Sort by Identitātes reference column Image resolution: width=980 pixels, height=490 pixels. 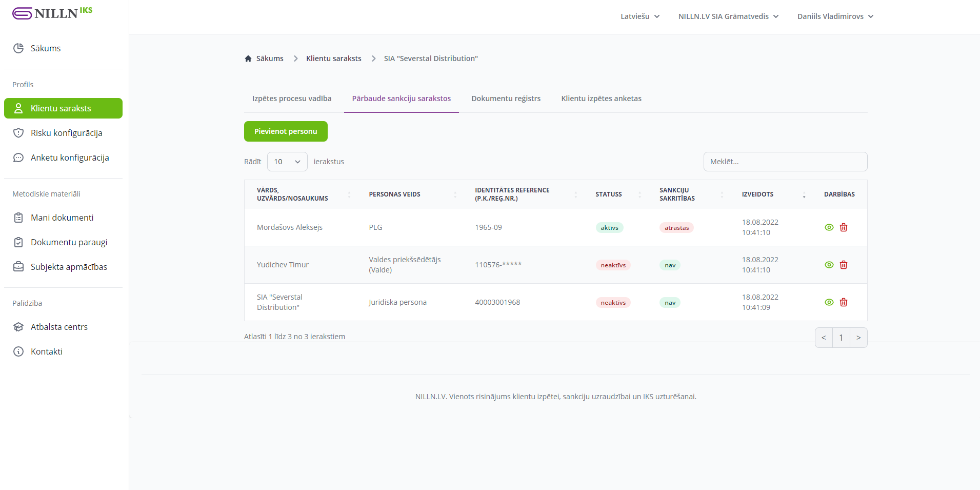click(x=523, y=194)
